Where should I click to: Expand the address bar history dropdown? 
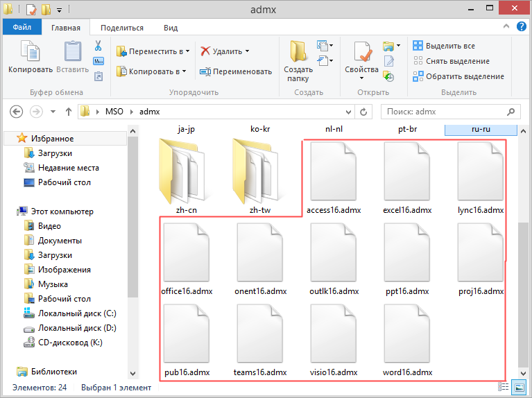tap(348, 112)
